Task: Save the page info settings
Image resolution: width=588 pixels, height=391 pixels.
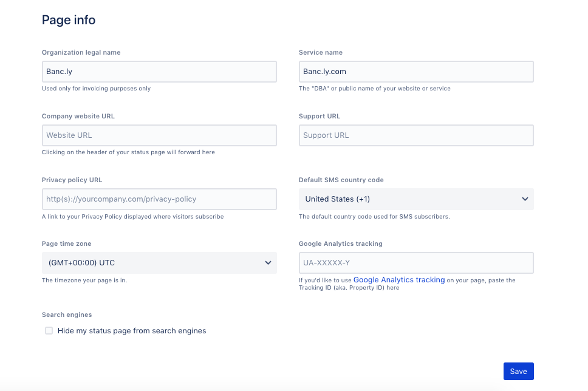Action: tap(518, 372)
